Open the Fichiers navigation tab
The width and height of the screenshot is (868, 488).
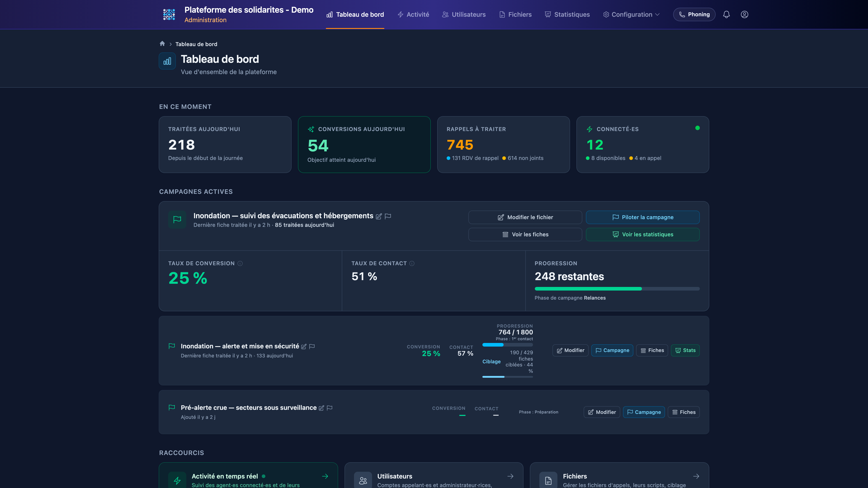click(515, 14)
